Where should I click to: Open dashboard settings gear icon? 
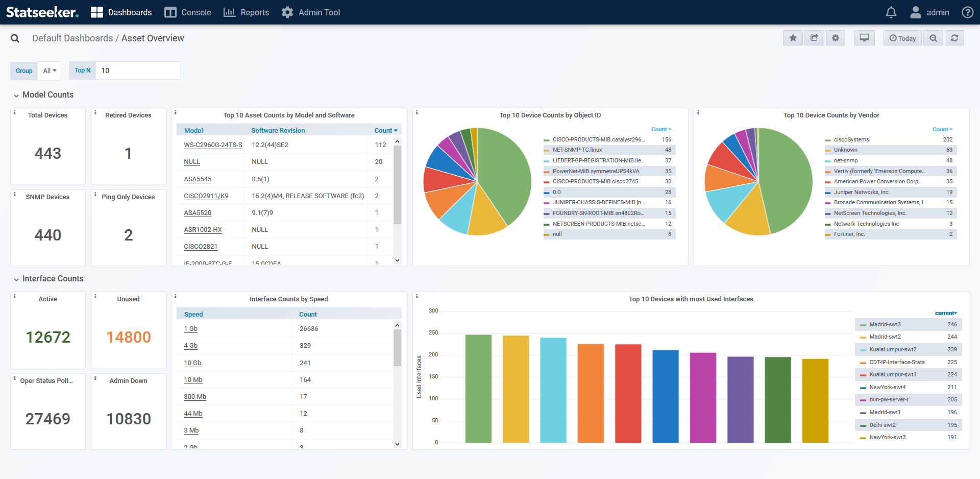[x=836, y=38]
